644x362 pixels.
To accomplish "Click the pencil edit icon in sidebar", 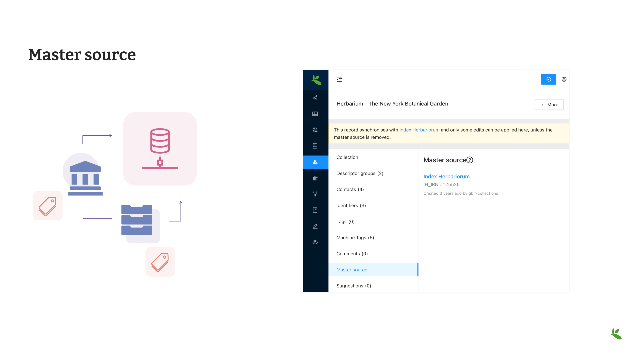I will point(315,226).
